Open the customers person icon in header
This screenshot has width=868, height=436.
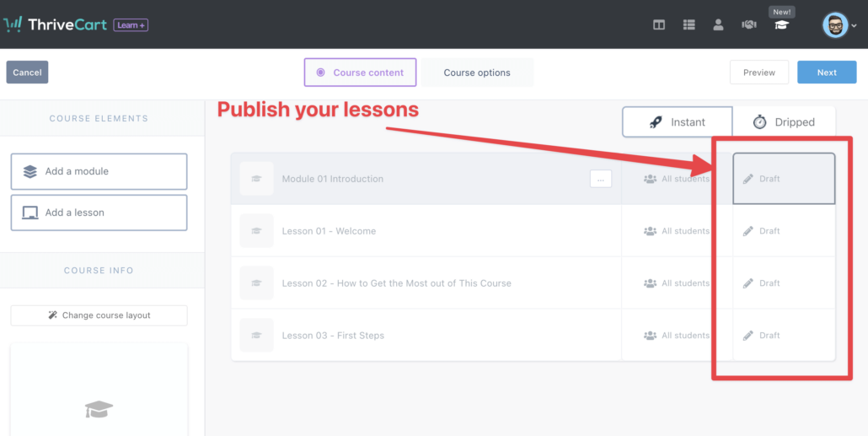pyautogui.click(x=719, y=25)
